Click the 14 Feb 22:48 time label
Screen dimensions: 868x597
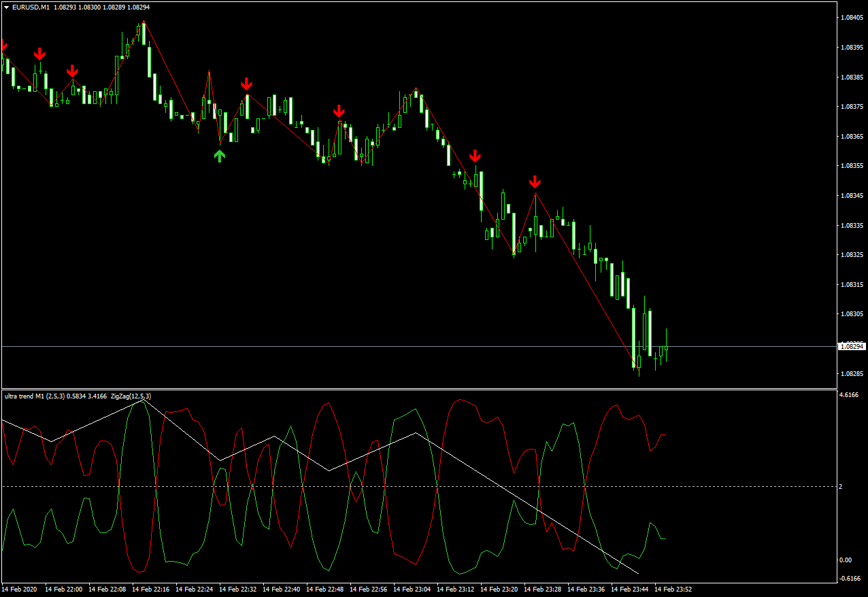324,590
